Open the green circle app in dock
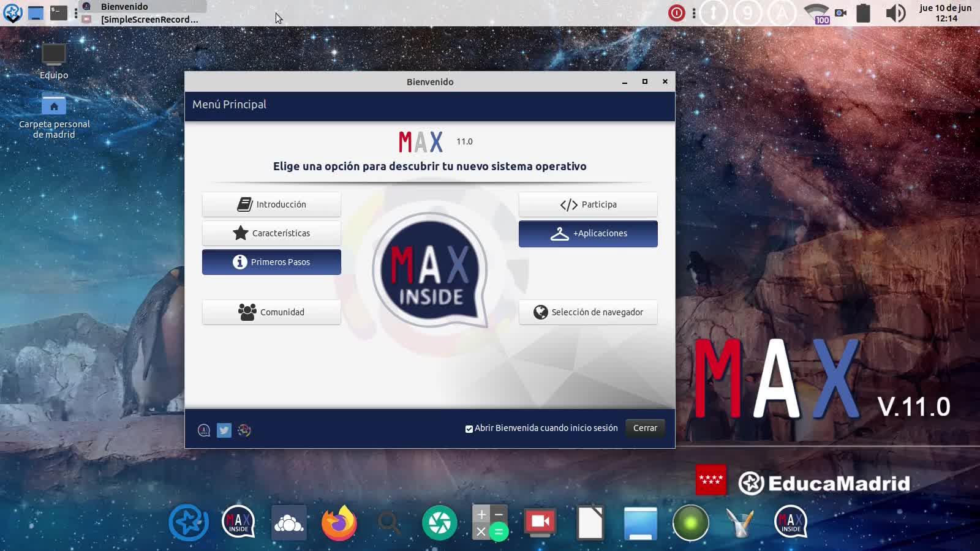 point(690,523)
